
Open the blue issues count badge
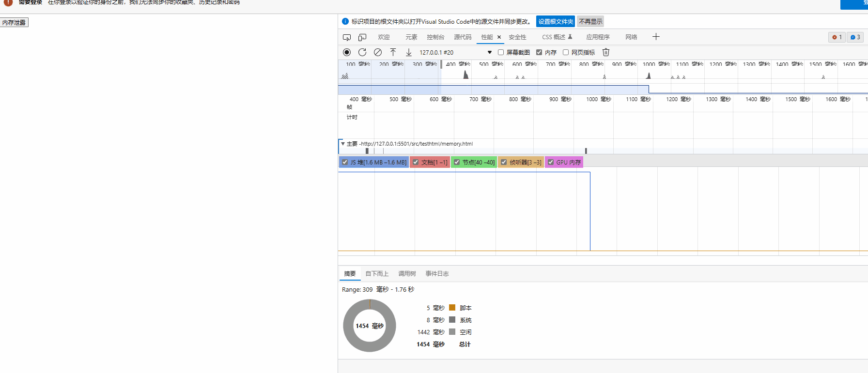point(855,37)
